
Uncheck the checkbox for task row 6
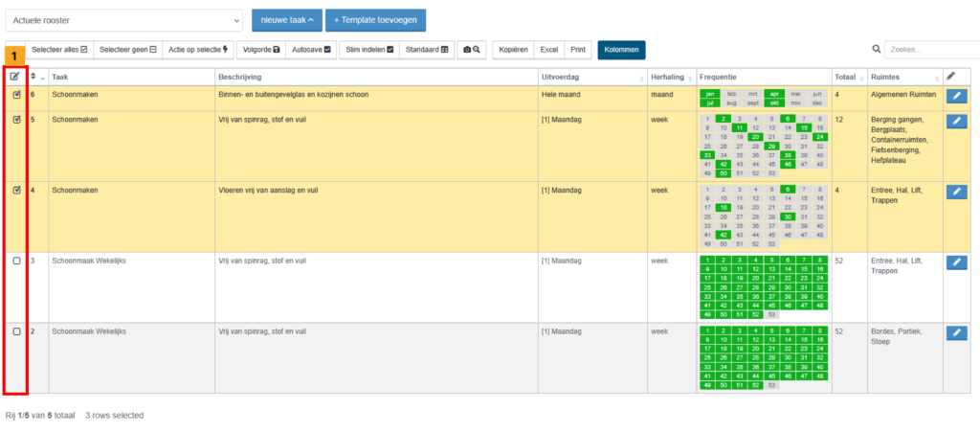[16, 95]
